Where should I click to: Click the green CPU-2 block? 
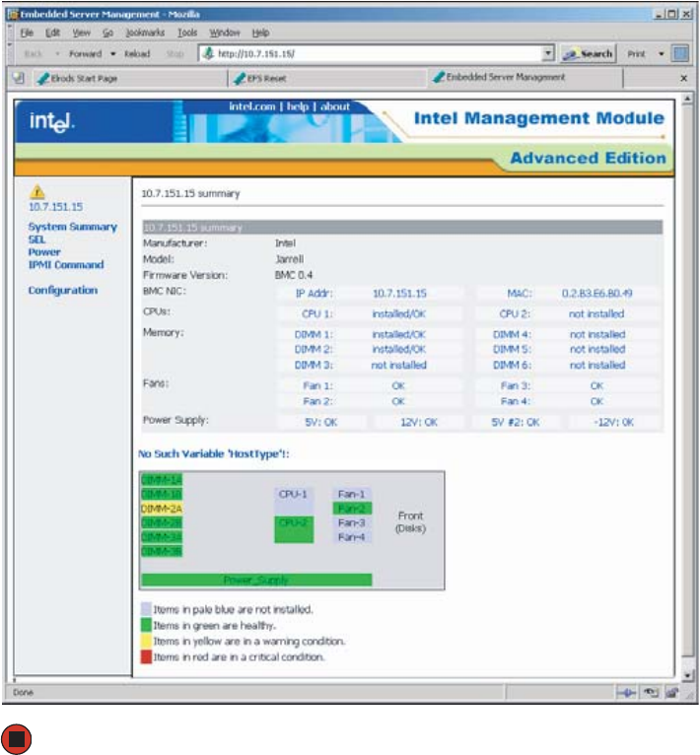[294, 529]
